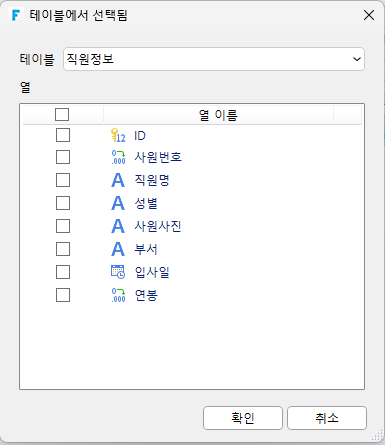
Task: Confirm with the 확인 button
Action: (x=243, y=418)
